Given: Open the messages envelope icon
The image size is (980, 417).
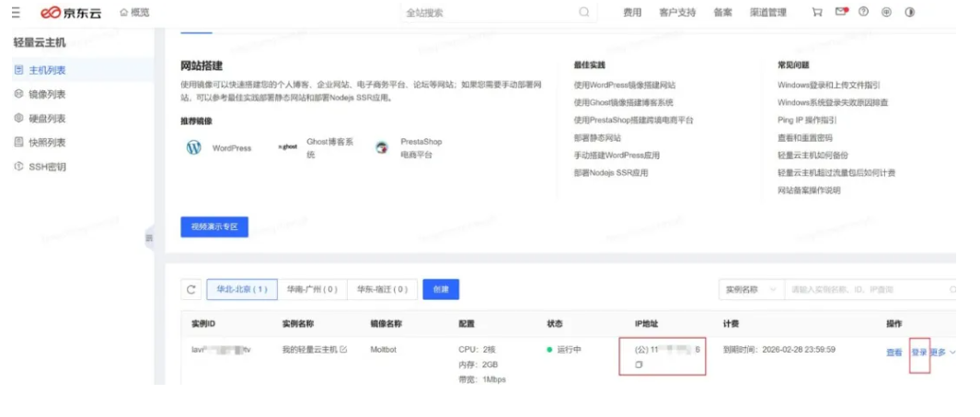Looking at the screenshot, I should point(840,13).
